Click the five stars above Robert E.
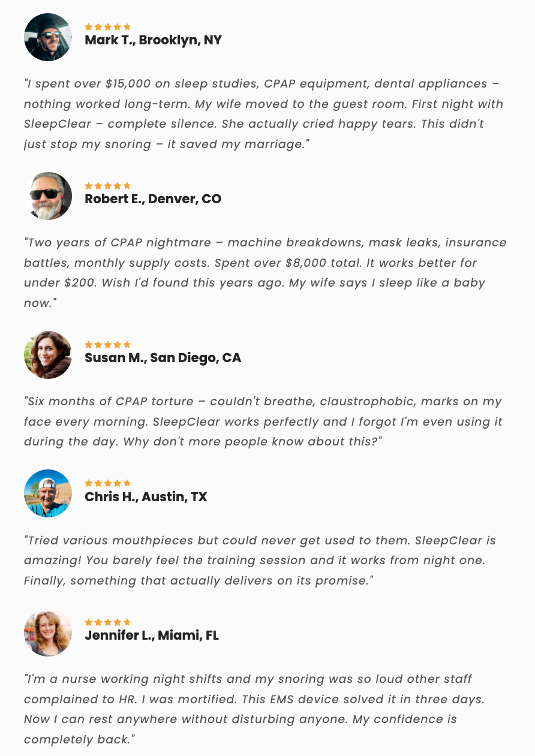The image size is (535, 756). point(107,186)
